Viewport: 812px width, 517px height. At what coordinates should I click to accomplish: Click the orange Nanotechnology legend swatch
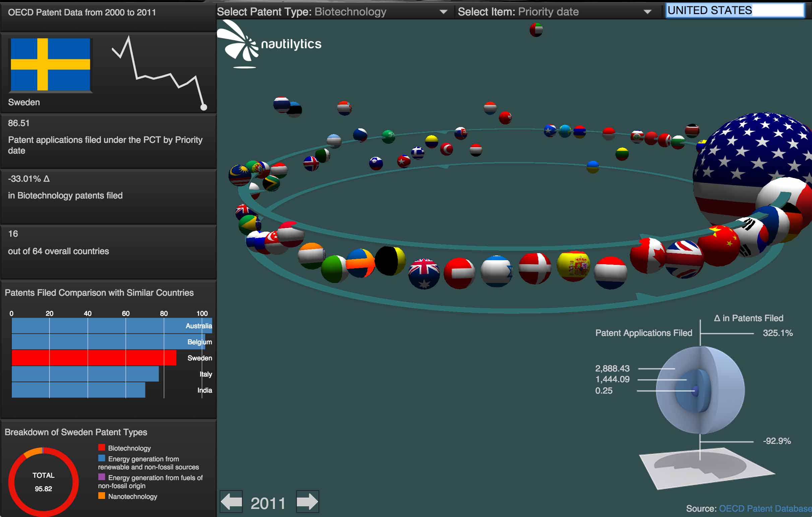click(x=102, y=496)
